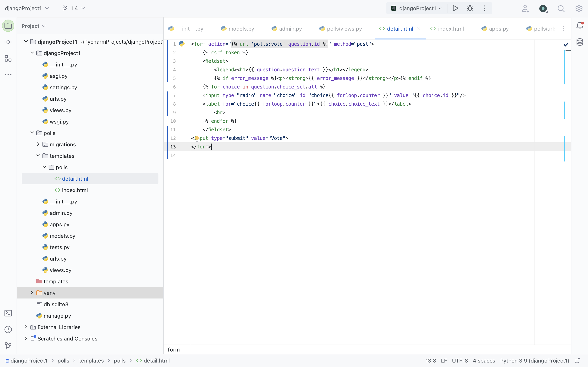The height and width of the screenshot is (367, 588).
Task: Expand the venv folder
Action: 32,293
